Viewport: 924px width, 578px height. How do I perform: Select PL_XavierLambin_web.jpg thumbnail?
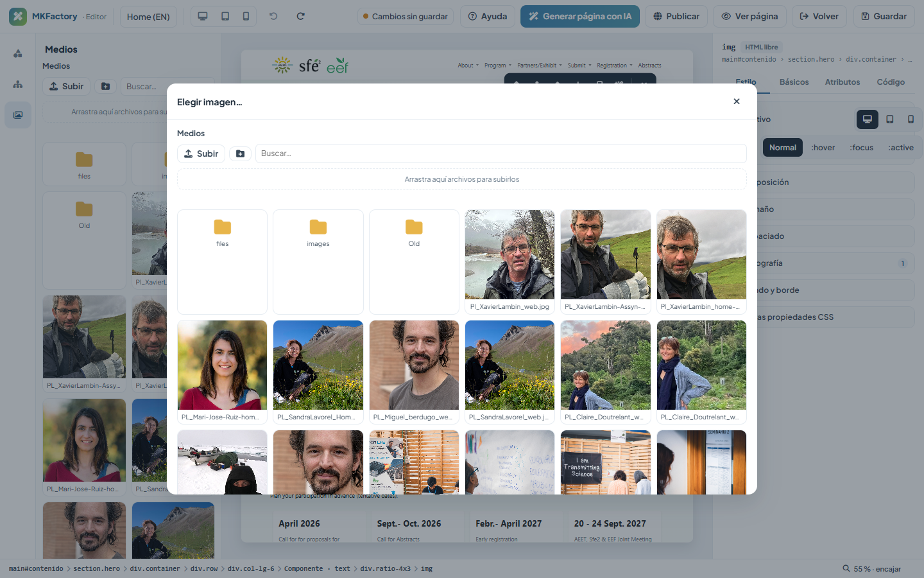point(509,262)
